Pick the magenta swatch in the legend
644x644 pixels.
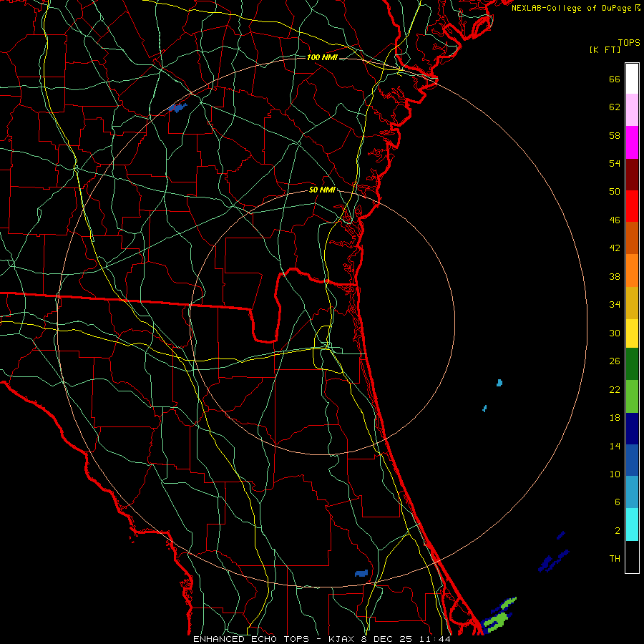632,142
